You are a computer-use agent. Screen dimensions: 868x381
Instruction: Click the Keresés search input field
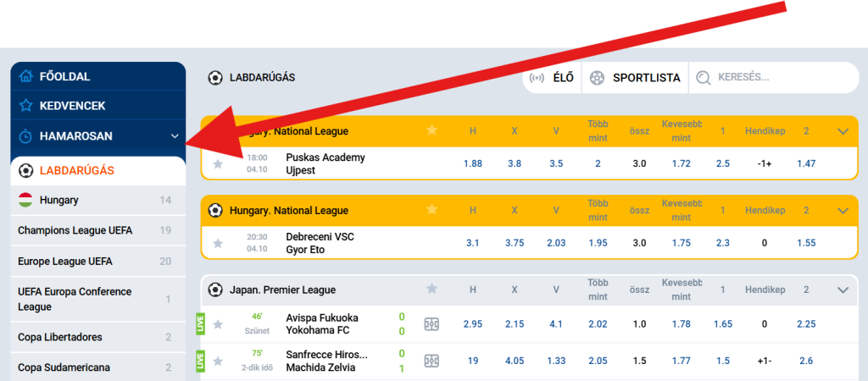pos(780,78)
